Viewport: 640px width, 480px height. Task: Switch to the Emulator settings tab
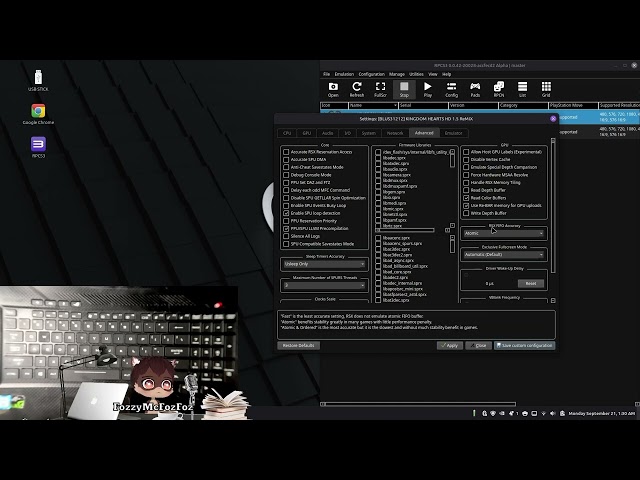[x=453, y=133]
